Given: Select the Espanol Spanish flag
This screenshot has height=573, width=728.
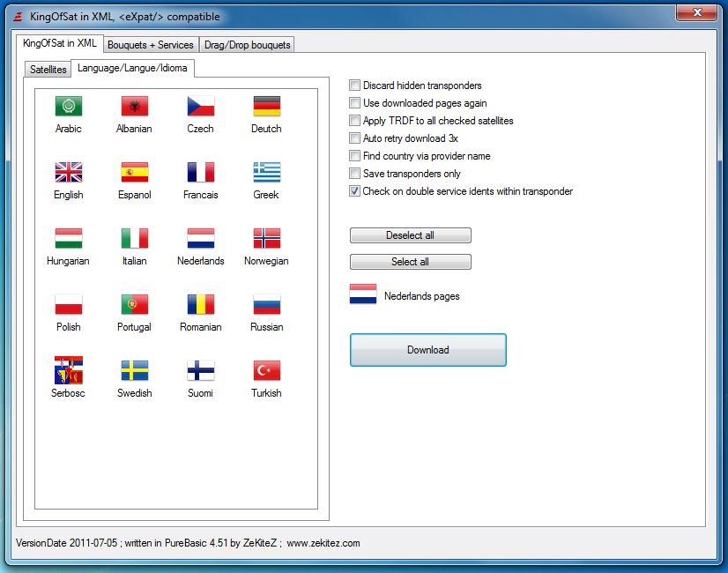Looking at the screenshot, I should pos(135,172).
